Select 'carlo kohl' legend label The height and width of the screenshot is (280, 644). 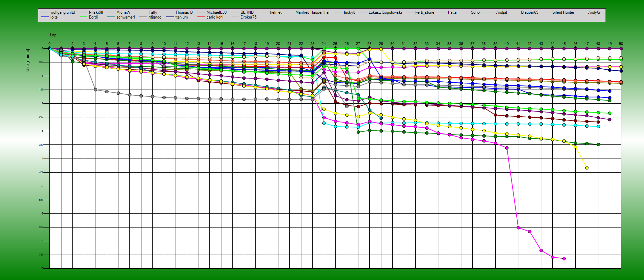pos(215,17)
